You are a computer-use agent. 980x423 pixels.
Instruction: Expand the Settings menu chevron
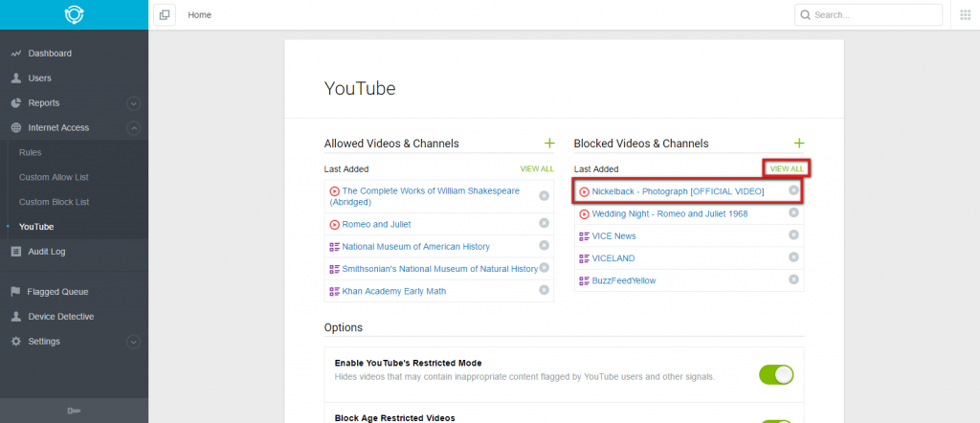coord(133,342)
